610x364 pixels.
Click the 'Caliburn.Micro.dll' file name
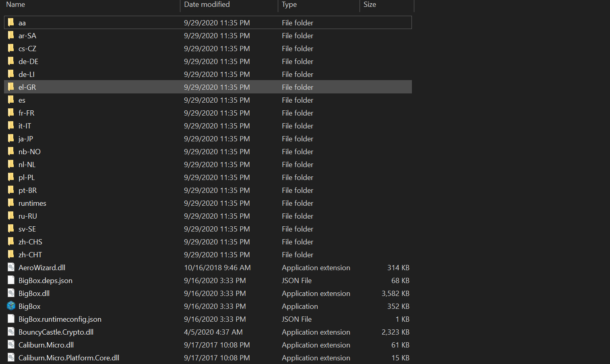46,345
